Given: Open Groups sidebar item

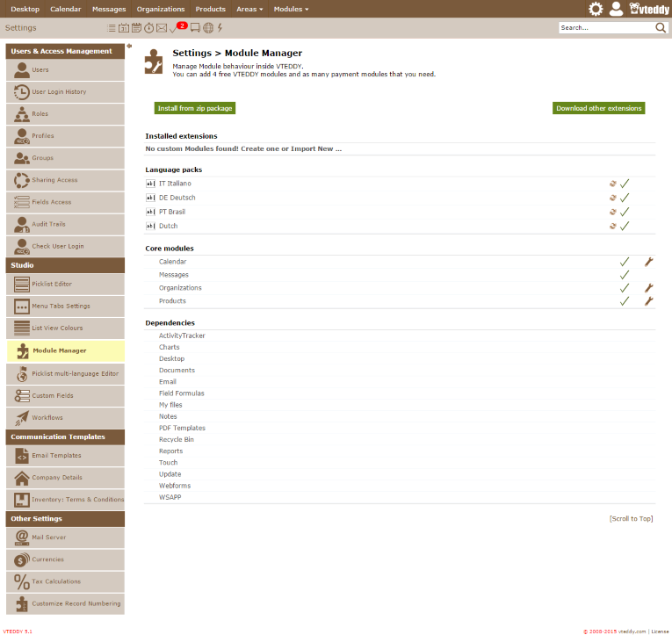Looking at the screenshot, I should 66,158.
